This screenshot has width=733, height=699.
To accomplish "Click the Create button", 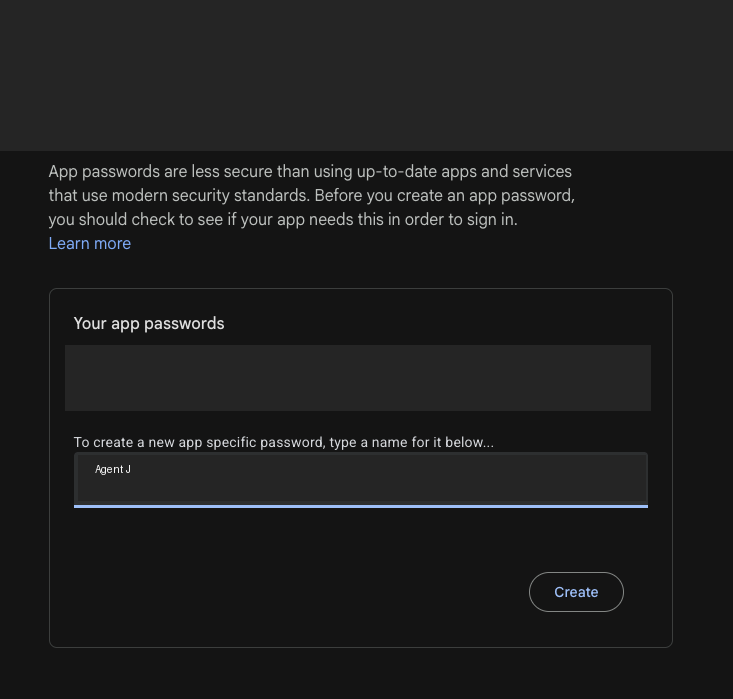I will click(x=576, y=592).
